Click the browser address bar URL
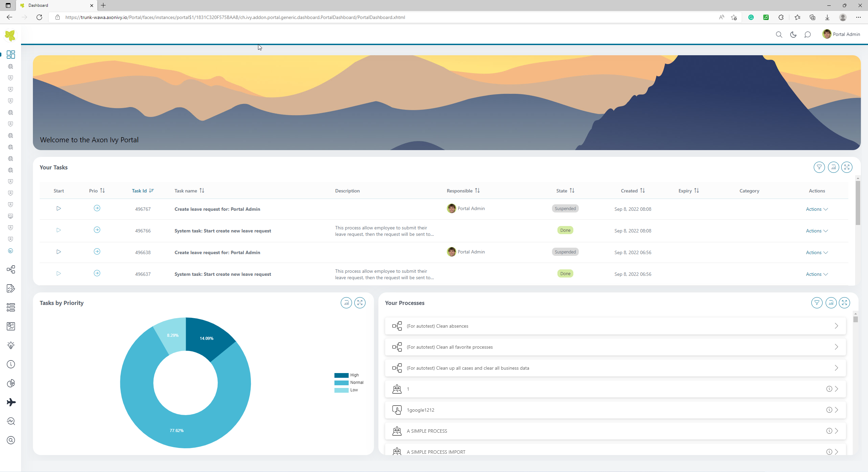The height and width of the screenshot is (472, 868). 235,17
